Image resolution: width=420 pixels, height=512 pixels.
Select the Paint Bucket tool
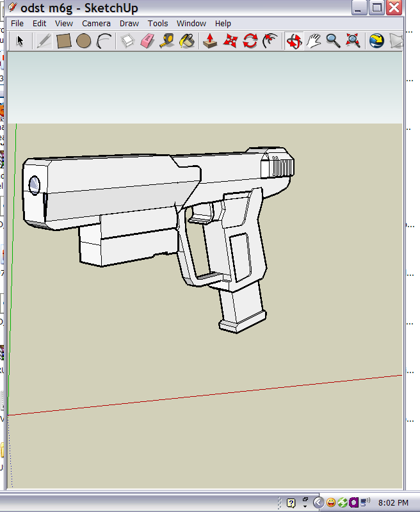[187, 41]
